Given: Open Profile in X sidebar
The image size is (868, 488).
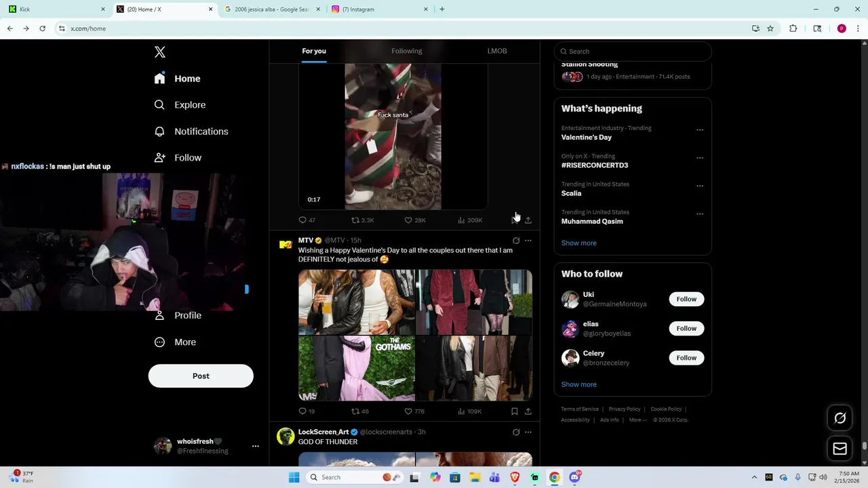Looking at the screenshot, I should tap(178, 316).
